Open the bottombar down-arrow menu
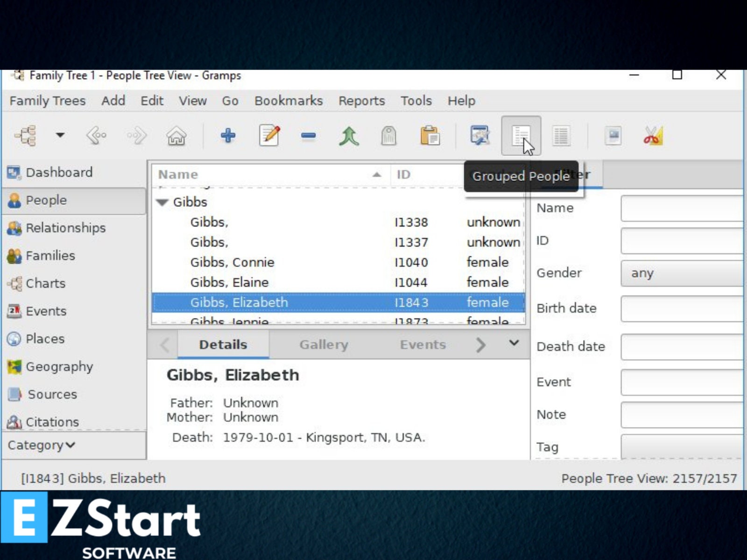The image size is (747, 560). click(x=514, y=343)
